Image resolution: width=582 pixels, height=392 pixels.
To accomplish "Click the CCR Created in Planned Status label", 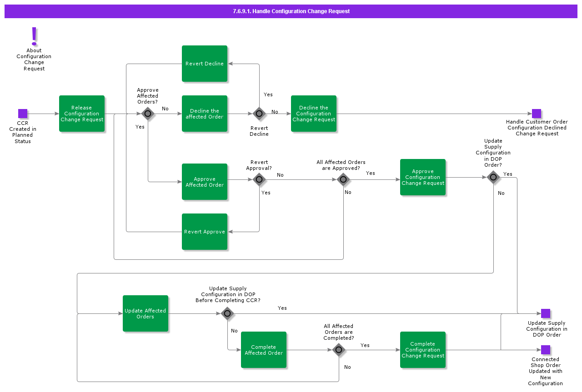I will tap(23, 132).
